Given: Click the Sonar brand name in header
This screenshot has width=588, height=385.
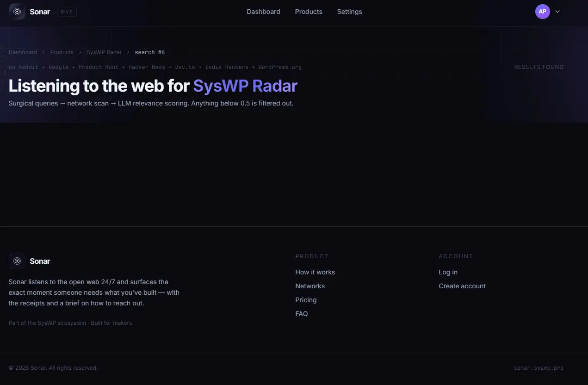Looking at the screenshot, I should point(40,12).
